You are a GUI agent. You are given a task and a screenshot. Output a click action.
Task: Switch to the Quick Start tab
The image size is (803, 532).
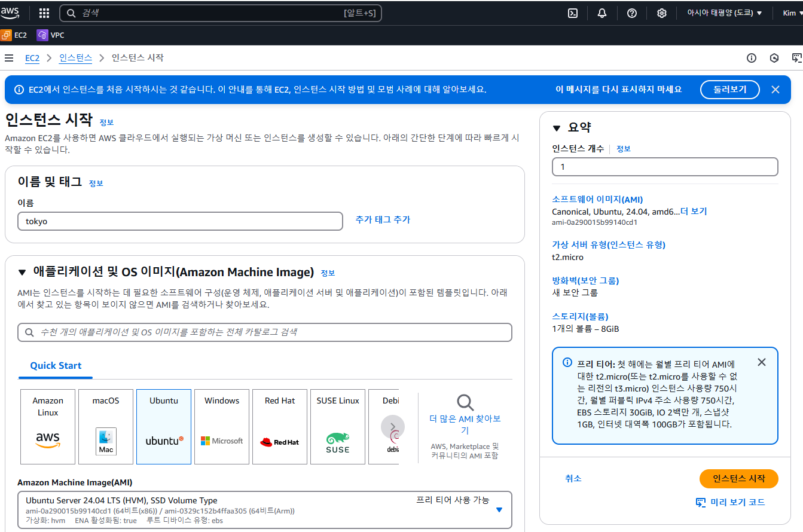(56, 366)
